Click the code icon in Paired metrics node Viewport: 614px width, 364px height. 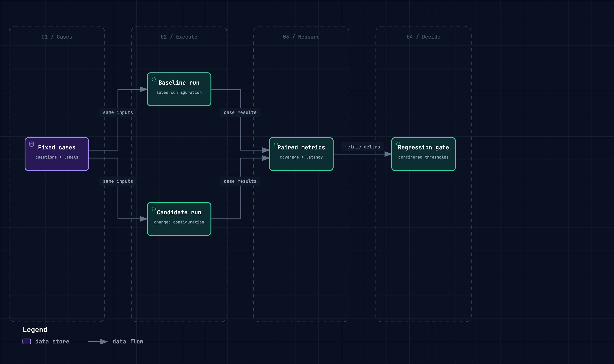pyautogui.click(x=276, y=144)
